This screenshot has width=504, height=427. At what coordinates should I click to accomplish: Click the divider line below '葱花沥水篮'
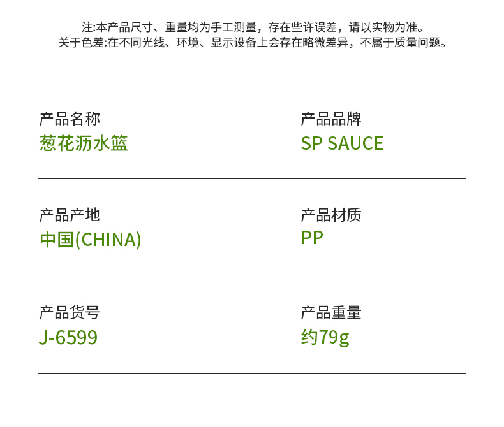click(251, 179)
